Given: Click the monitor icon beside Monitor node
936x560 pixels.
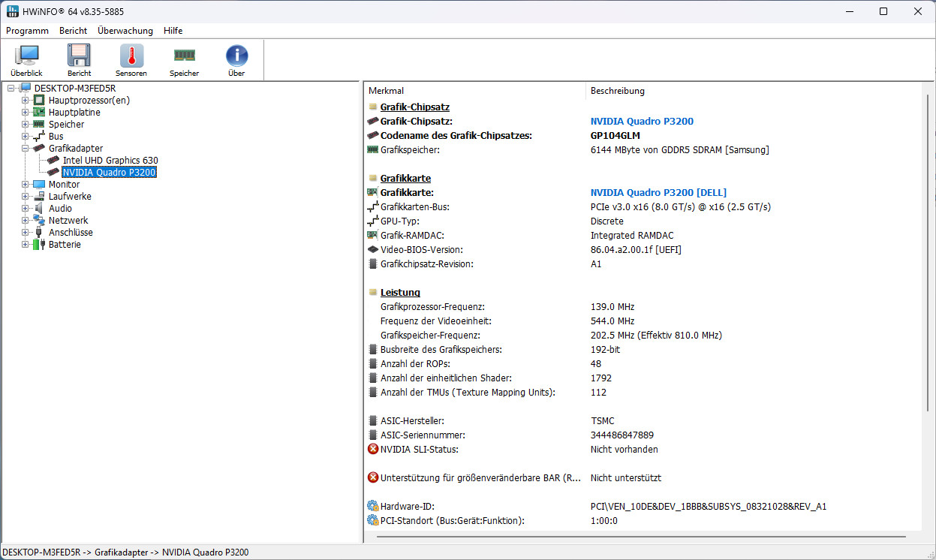Looking at the screenshot, I should pos(40,185).
